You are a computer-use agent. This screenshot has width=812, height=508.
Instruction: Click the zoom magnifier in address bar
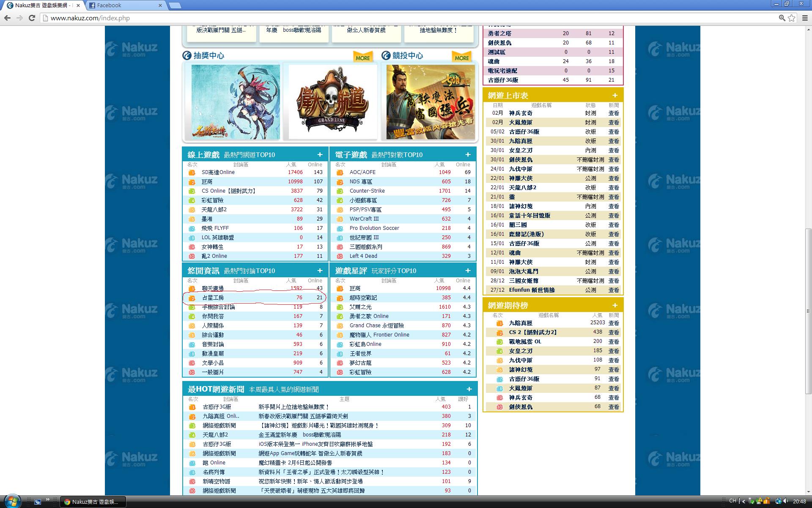tap(782, 18)
